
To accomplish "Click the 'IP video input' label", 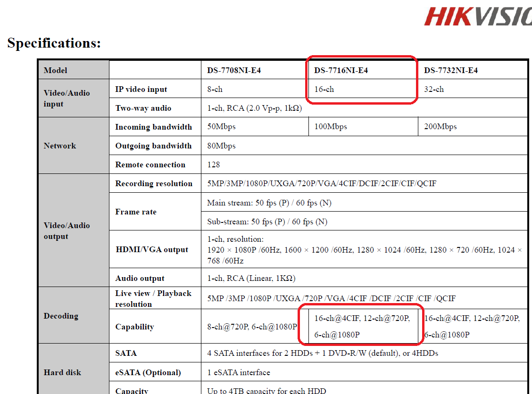I will tap(141, 89).
